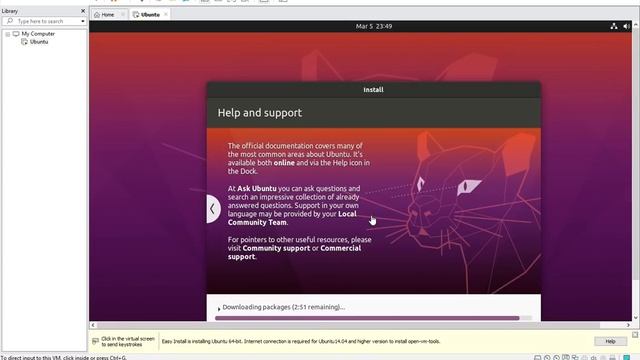Click the network icon in Ubuntu top bar
This screenshot has height=360, width=640.
613,26
